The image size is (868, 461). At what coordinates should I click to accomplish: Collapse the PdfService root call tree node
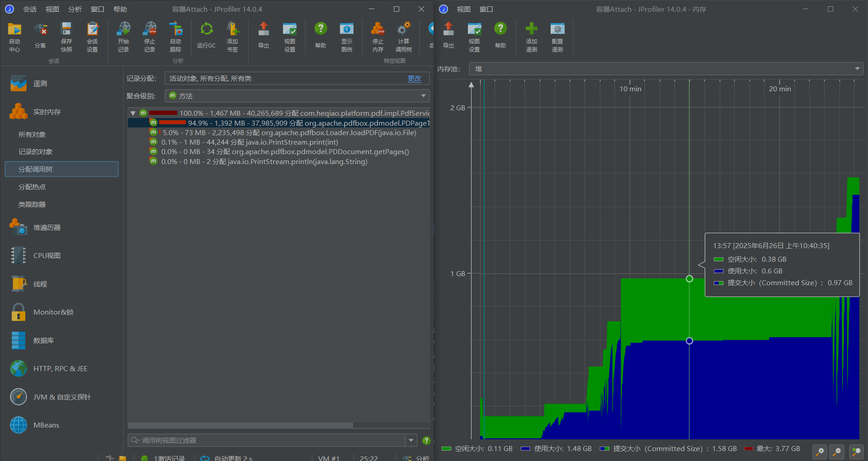(133, 113)
